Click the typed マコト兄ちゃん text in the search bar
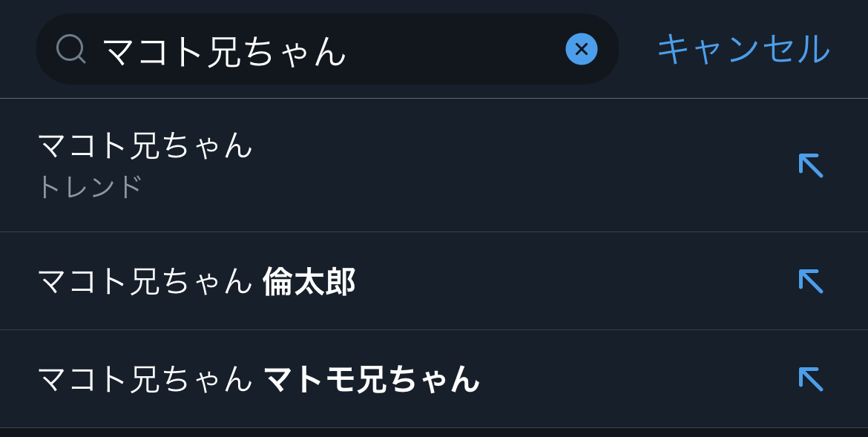 (x=224, y=50)
